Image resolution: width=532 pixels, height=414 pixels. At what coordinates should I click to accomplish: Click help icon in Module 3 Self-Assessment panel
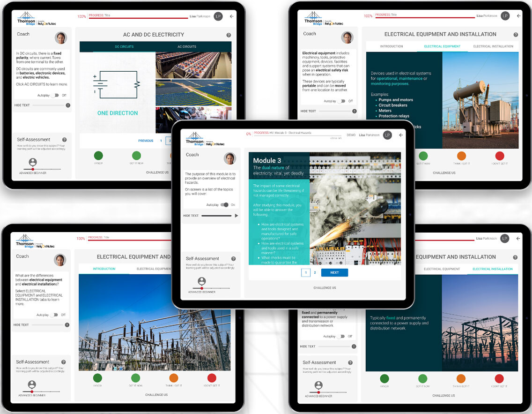tap(233, 259)
